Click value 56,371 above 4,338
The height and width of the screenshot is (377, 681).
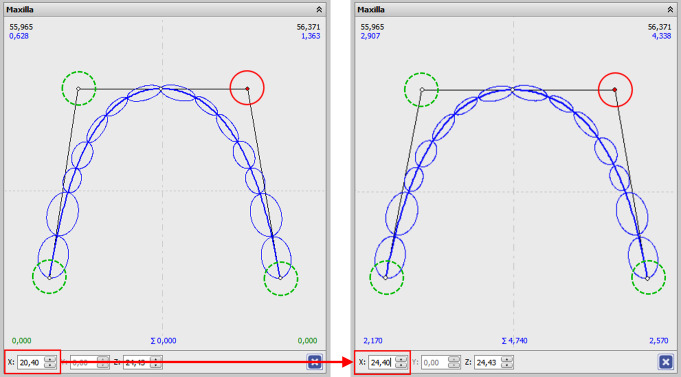pyautogui.click(x=659, y=27)
